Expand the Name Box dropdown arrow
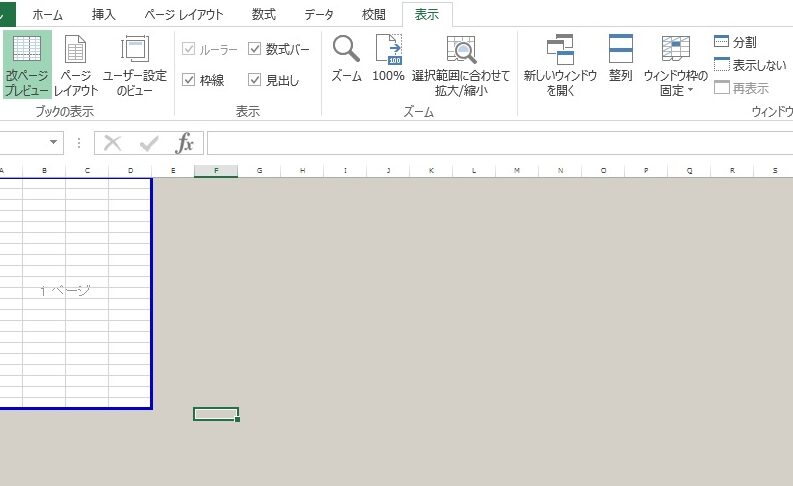 [x=54, y=142]
